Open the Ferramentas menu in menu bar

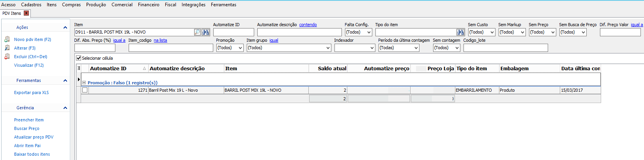coord(223,5)
